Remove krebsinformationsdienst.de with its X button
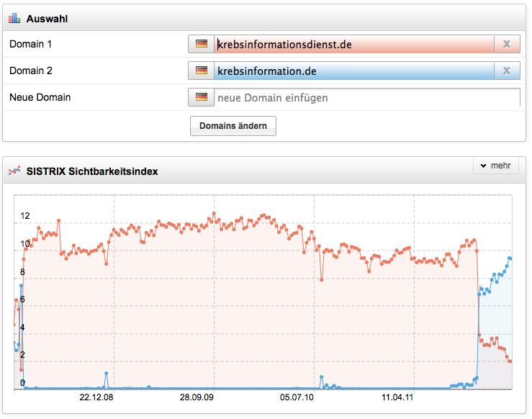This screenshot has height=419, width=532. coord(506,45)
